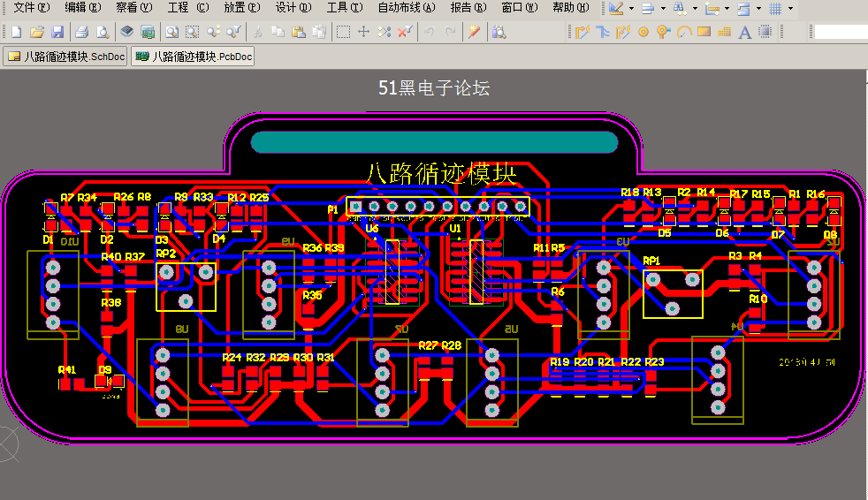Place a fill rectangle
The width and height of the screenshot is (868, 500).
(x=704, y=32)
